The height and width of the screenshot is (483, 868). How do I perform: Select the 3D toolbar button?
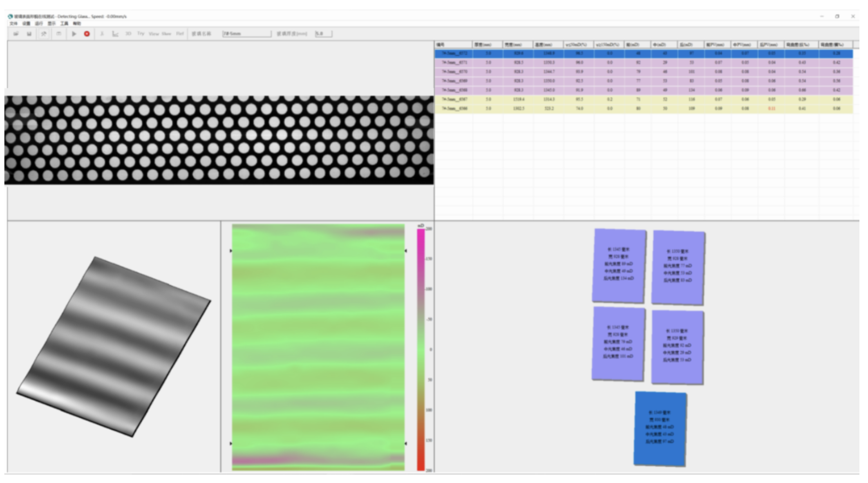click(x=128, y=34)
